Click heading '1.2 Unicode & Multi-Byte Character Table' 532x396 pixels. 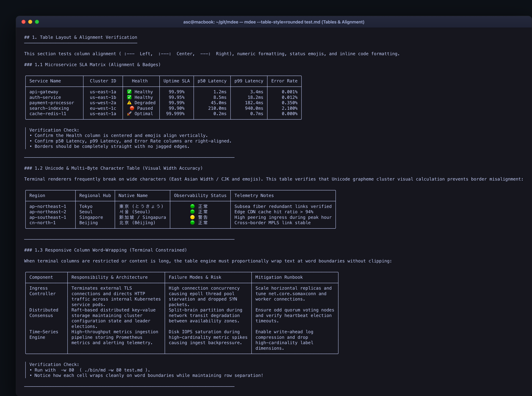point(114,168)
